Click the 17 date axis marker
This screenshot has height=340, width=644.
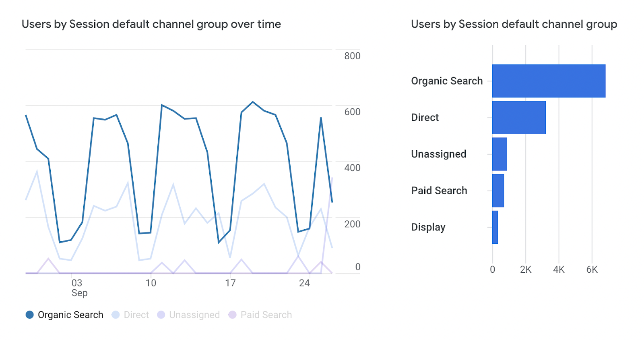[230, 283]
